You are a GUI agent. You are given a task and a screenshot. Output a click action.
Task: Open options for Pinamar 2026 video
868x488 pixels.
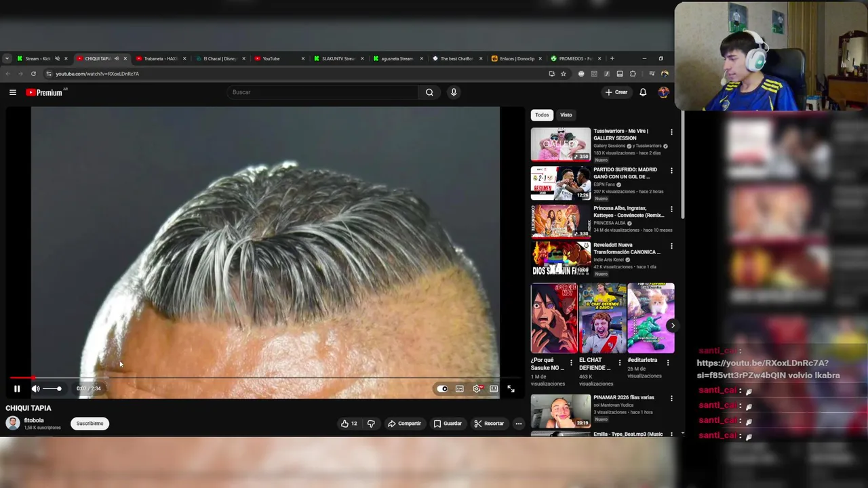pyautogui.click(x=671, y=399)
